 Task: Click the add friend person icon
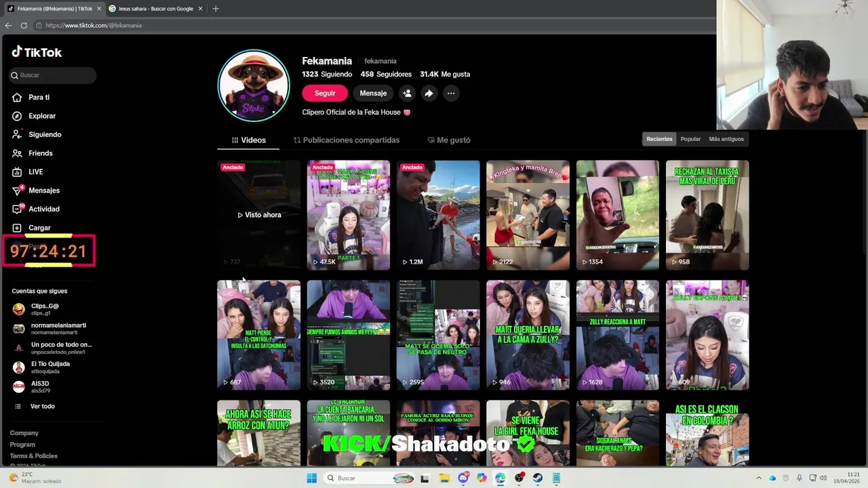407,94
